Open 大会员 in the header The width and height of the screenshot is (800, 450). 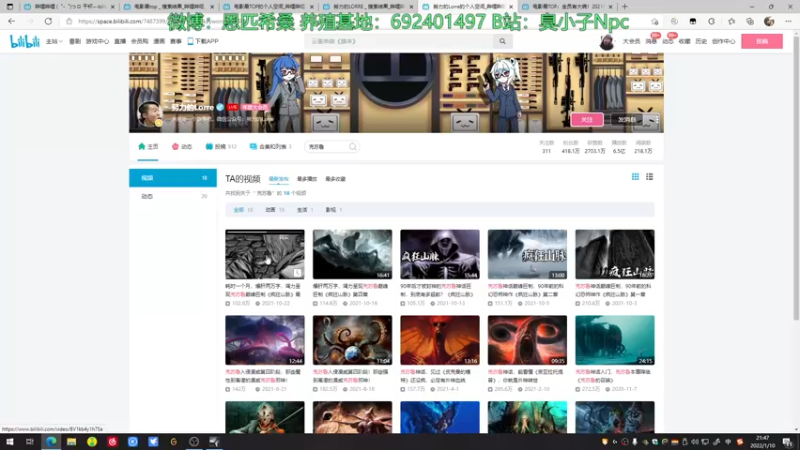[631, 41]
